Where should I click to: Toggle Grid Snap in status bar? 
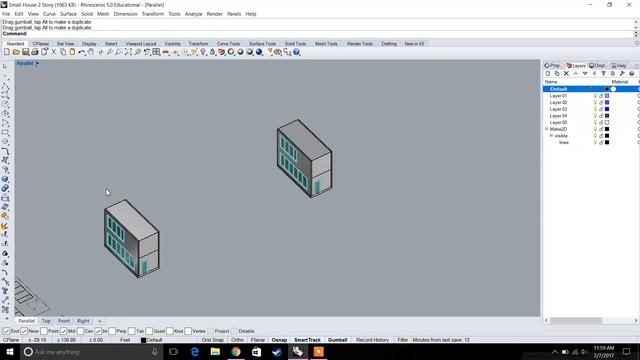coord(213,340)
